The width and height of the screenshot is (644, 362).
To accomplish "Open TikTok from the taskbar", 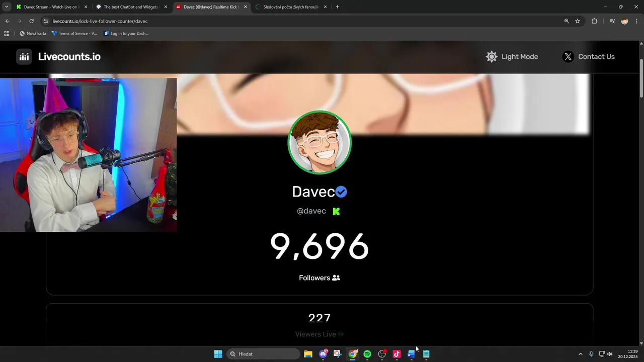I will pyautogui.click(x=396, y=354).
